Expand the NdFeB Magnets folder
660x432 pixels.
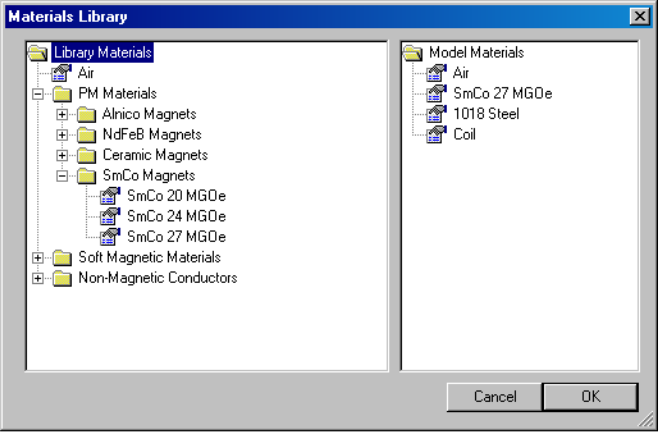click(x=62, y=135)
